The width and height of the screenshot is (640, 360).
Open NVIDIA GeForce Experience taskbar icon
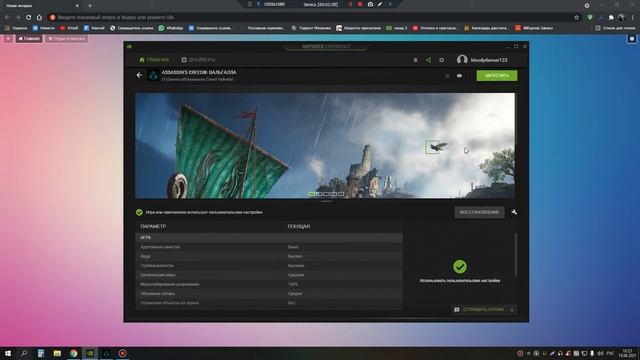[90, 353]
